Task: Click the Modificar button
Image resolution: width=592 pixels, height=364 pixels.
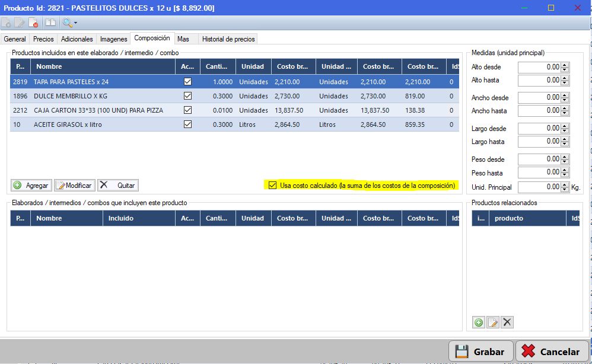Action: pyautogui.click(x=75, y=185)
